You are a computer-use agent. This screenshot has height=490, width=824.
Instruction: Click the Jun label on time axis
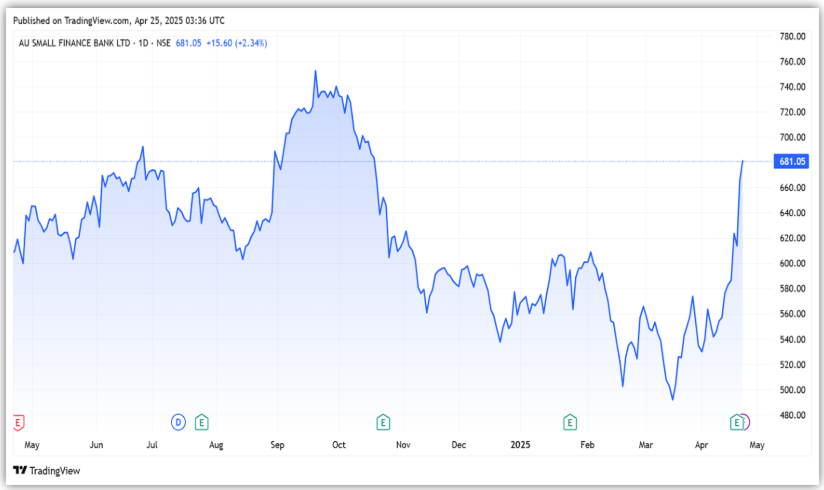pos(97,443)
